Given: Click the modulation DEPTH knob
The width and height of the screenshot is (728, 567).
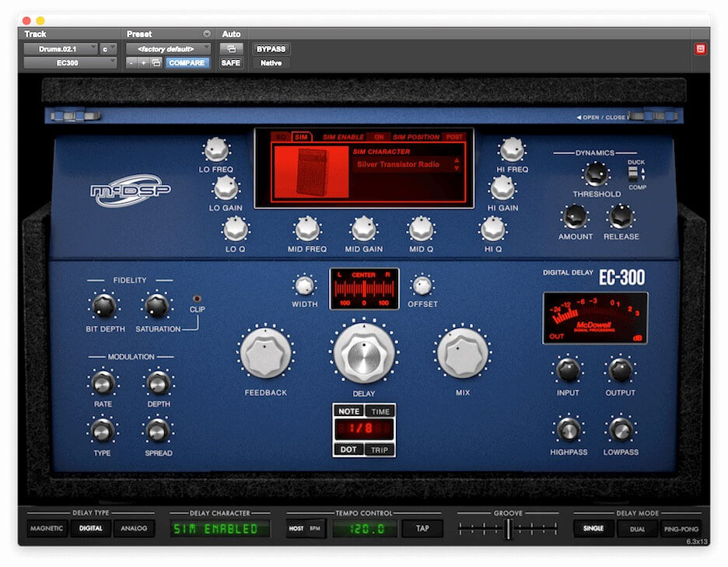Looking at the screenshot, I should [x=159, y=383].
